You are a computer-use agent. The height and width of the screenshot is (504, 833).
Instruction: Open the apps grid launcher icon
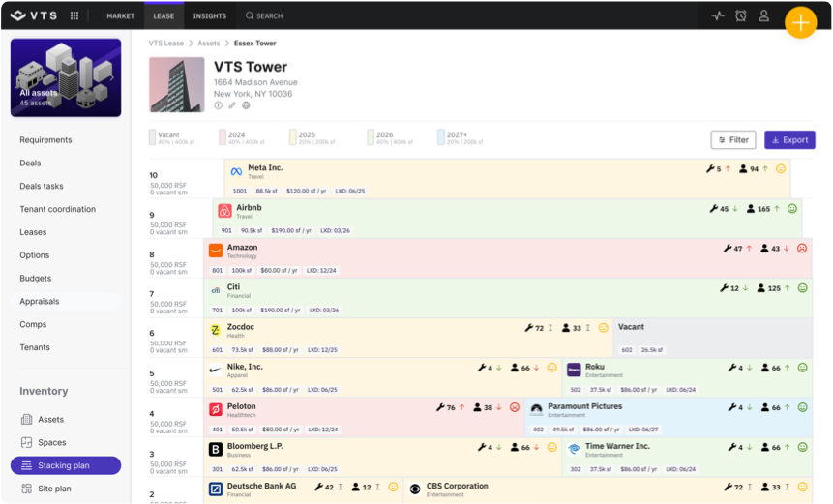(74, 15)
